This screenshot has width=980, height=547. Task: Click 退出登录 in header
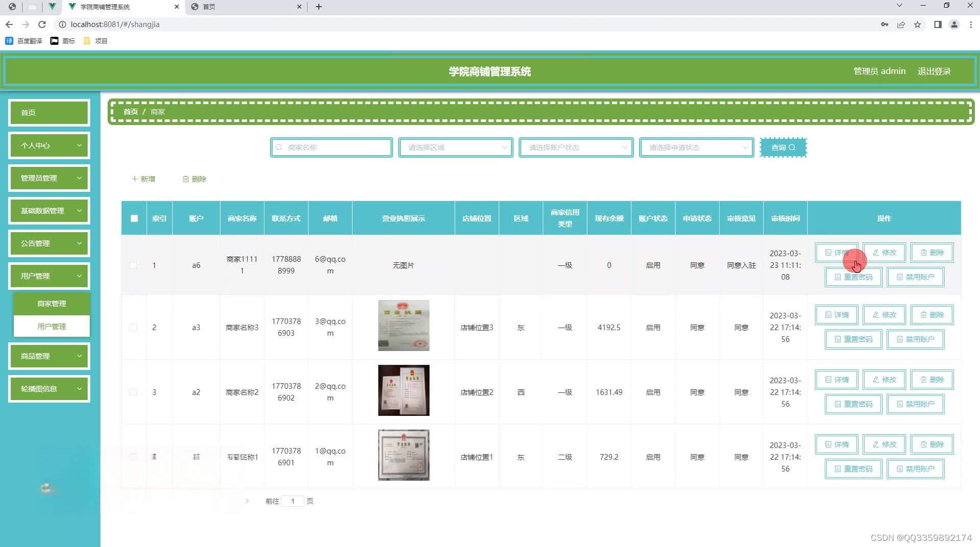point(934,71)
